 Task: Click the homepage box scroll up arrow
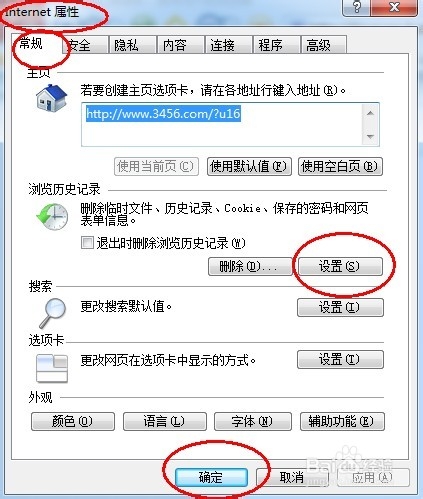(370, 113)
